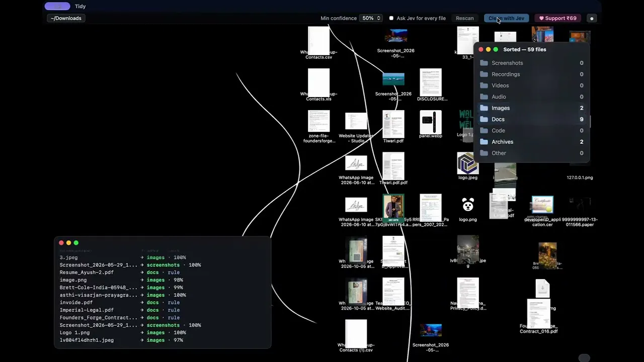Open the settings gear in the toolbar

point(592,19)
